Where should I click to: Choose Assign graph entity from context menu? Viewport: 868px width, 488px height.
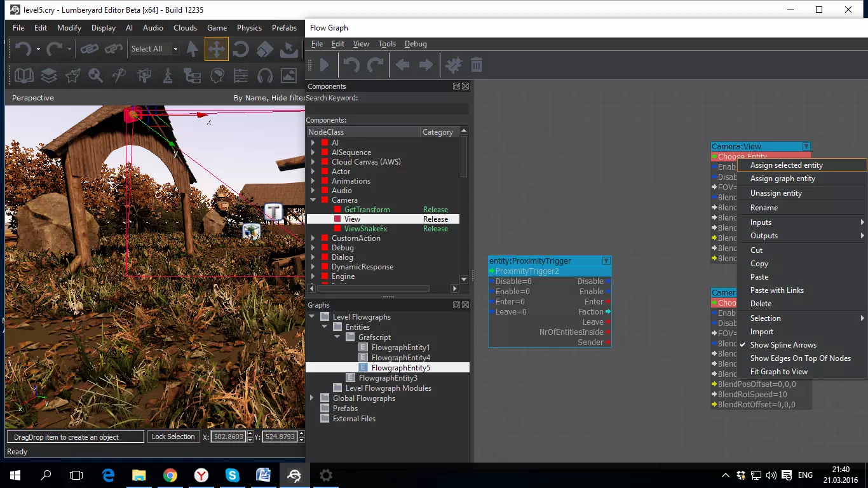[x=782, y=179]
